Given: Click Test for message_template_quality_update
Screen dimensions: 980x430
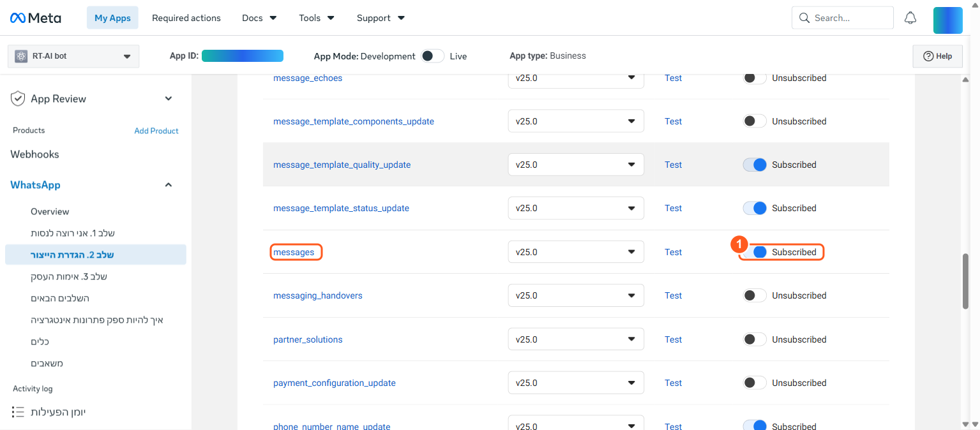Looking at the screenshot, I should (673, 165).
